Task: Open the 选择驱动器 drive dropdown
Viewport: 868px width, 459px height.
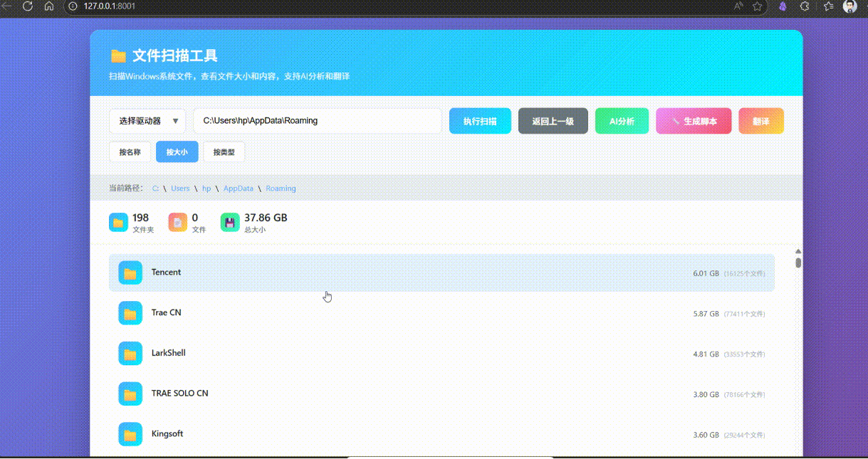Action: tap(147, 121)
